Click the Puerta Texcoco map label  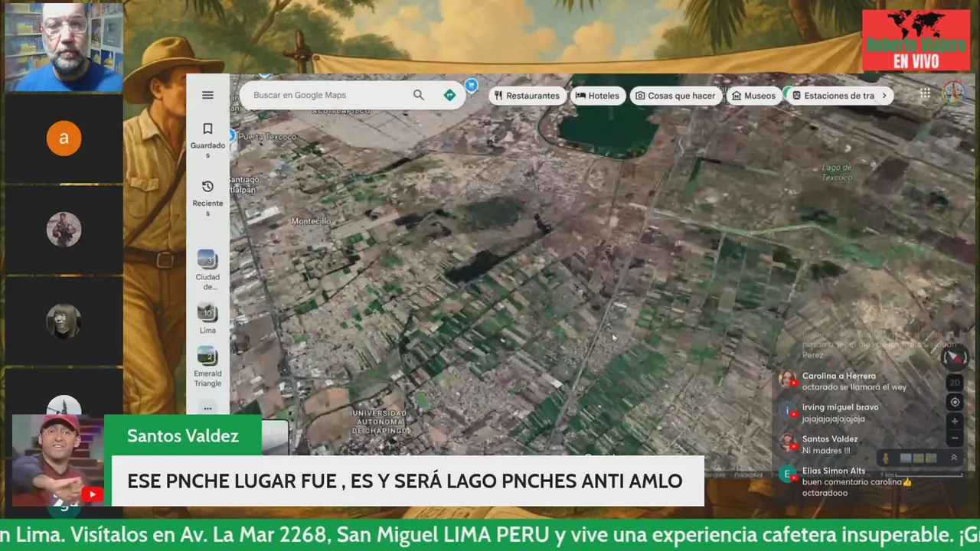coord(267,136)
